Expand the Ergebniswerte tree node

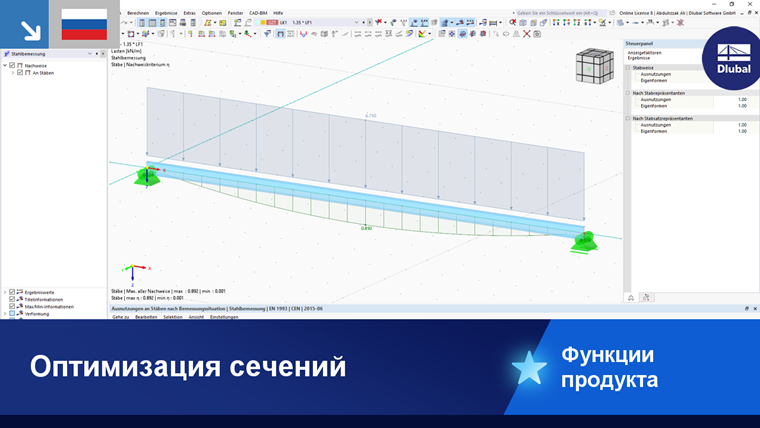[x=5, y=292]
